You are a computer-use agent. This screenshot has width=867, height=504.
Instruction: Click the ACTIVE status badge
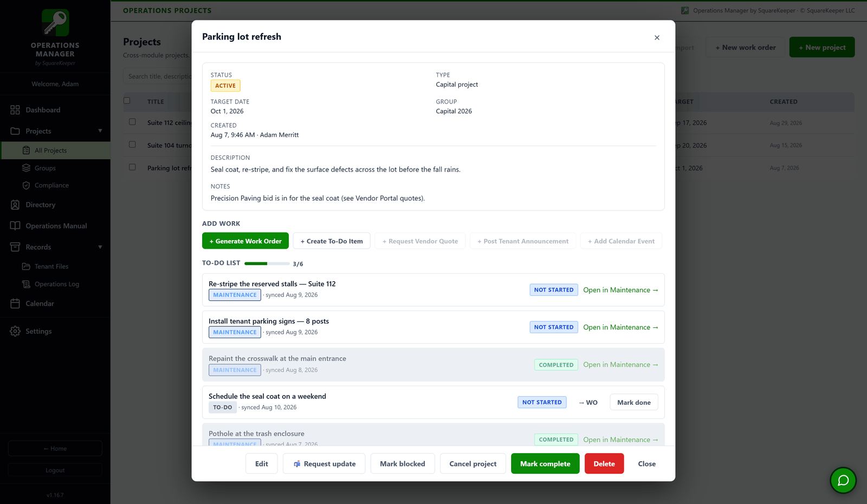tap(225, 86)
